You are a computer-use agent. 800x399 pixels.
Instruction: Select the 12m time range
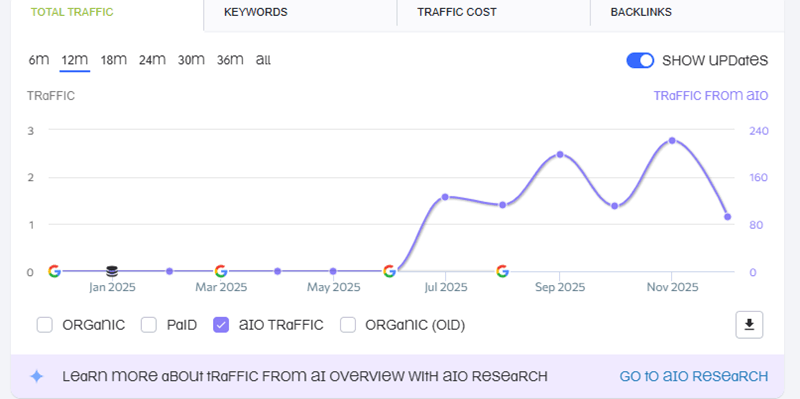point(75,60)
